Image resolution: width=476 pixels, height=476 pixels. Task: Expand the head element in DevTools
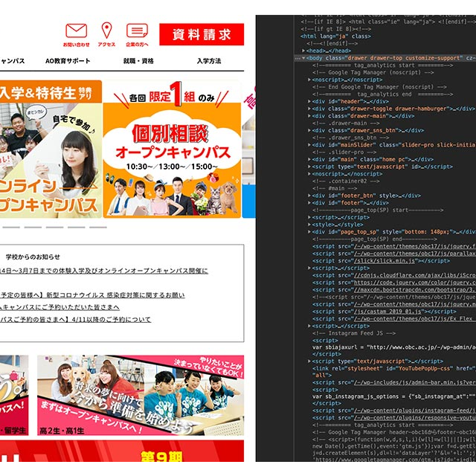pos(303,51)
